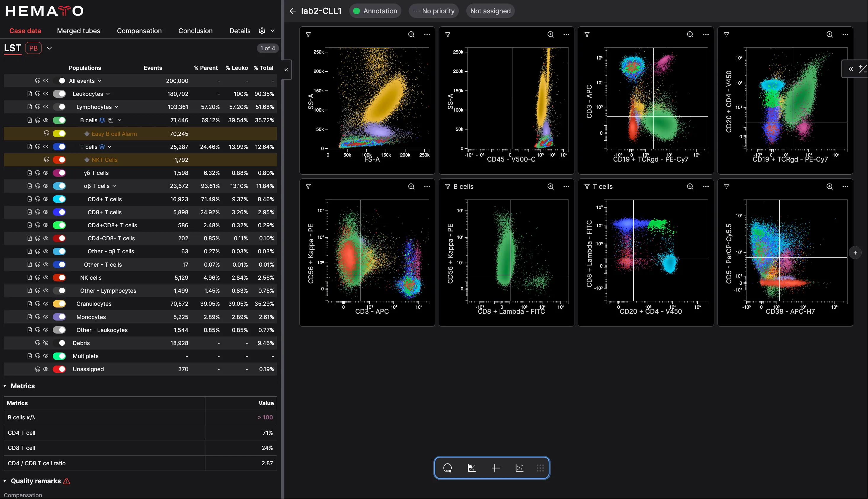The width and height of the screenshot is (868, 499).
Task: Click the blue layers icon beside B cells
Action: [102, 120]
